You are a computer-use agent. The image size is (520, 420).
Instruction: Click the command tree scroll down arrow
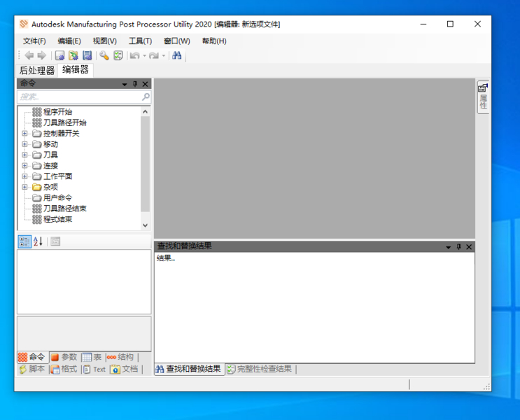[x=146, y=225]
